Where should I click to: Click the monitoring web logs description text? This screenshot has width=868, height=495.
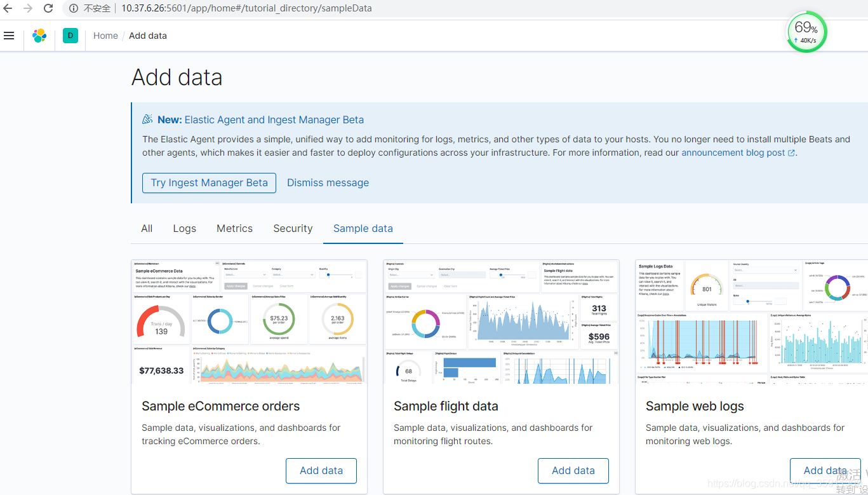(x=745, y=435)
